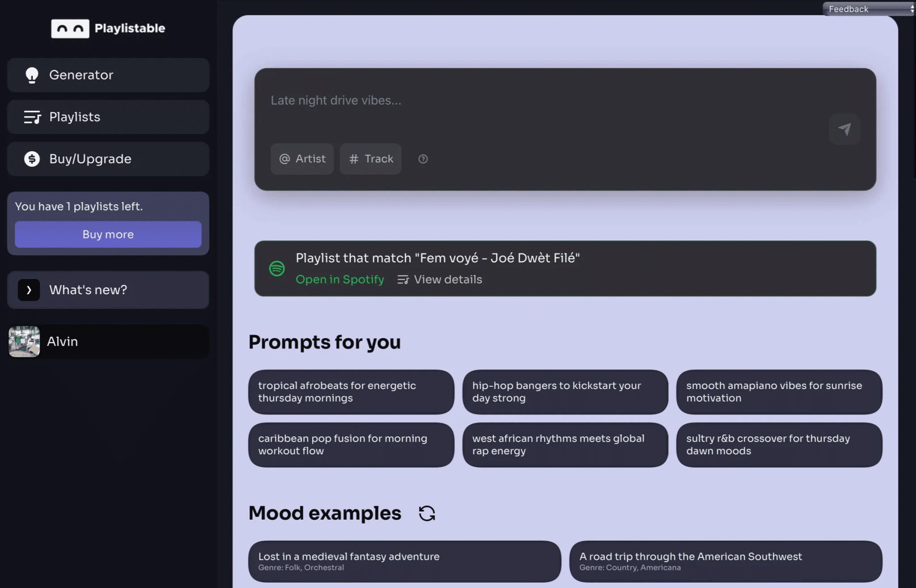Open the help question mark icon

pos(423,159)
